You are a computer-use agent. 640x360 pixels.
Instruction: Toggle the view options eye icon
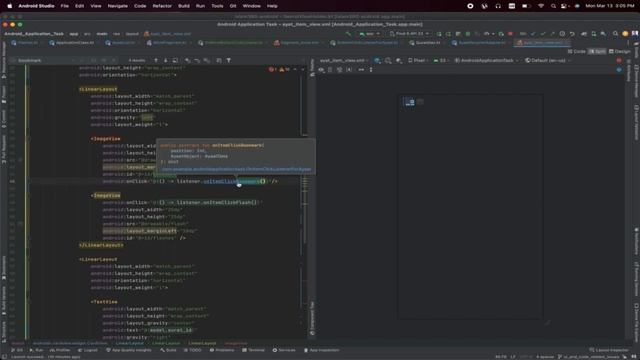321,70
